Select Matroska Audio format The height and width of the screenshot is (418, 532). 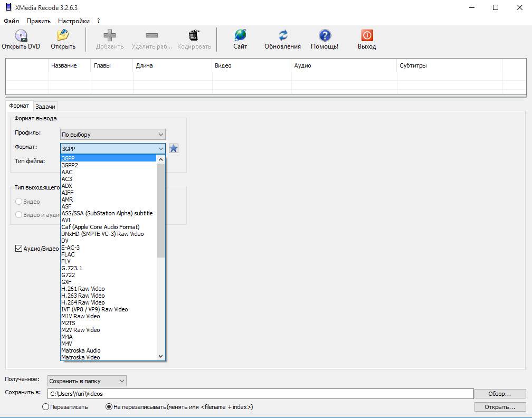tap(109, 350)
